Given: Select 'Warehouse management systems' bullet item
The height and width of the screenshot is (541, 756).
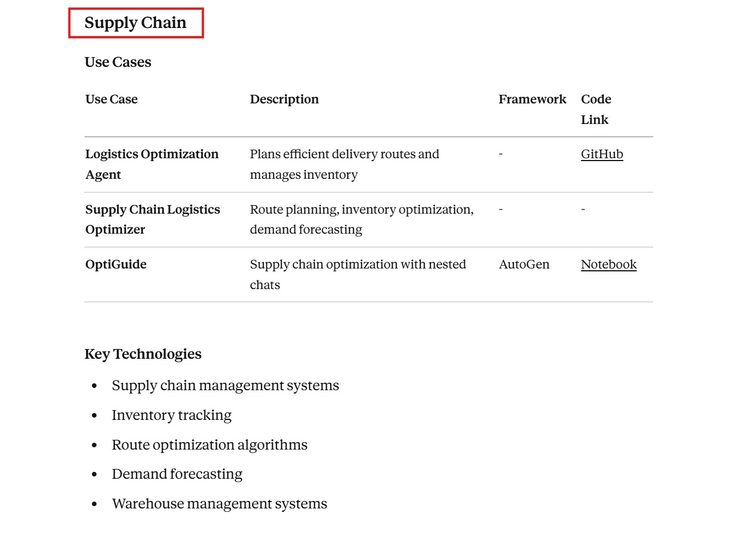Looking at the screenshot, I should coord(219,504).
